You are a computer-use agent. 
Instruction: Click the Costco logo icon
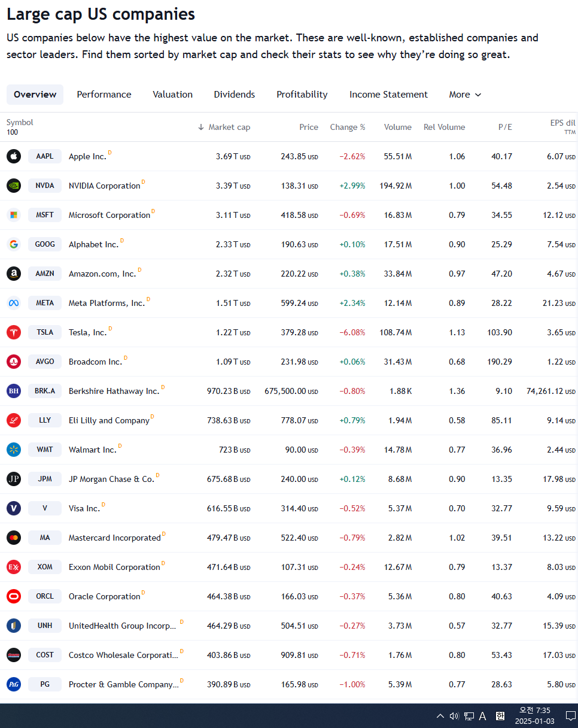click(x=14, y=655)
